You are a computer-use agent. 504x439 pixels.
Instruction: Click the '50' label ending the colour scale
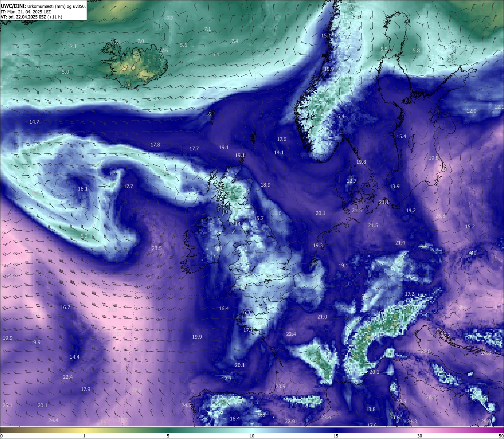click(501, 436)
